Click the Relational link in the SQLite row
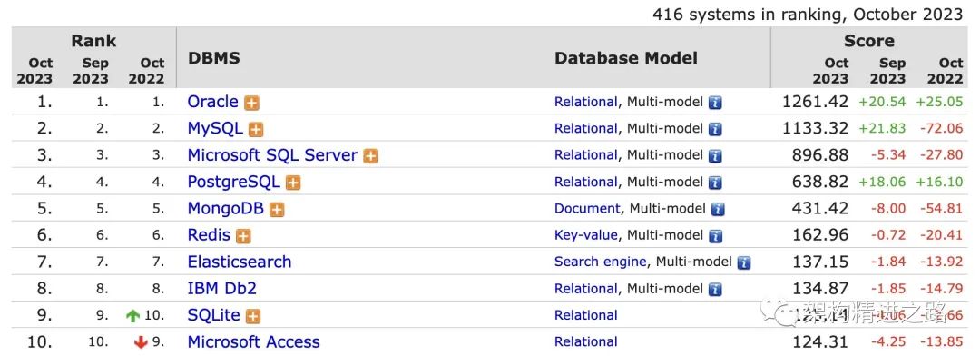 click(585, 315)
